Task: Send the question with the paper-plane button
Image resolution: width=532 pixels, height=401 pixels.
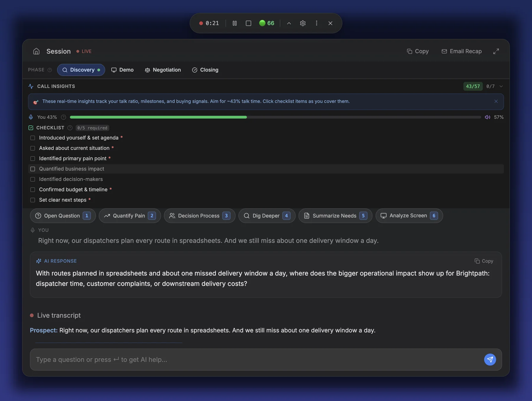Action: pyautogui.click(x=490, y=360)
